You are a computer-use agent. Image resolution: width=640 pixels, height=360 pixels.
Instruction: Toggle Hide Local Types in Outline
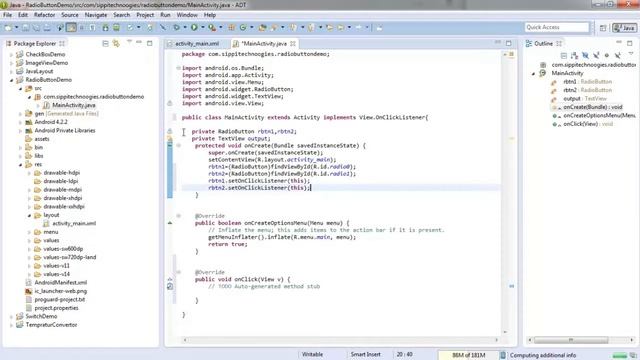[x=618, y=56]
